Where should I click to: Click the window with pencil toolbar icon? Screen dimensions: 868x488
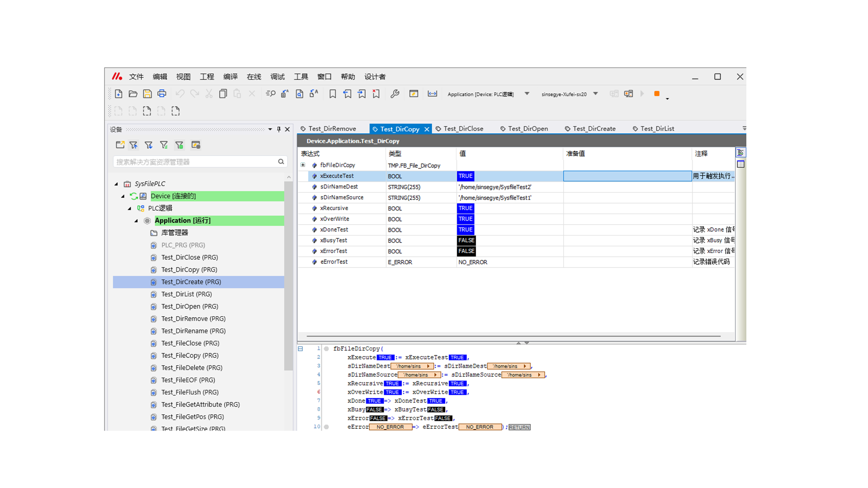pyautogui.click(x=414, y=94)
